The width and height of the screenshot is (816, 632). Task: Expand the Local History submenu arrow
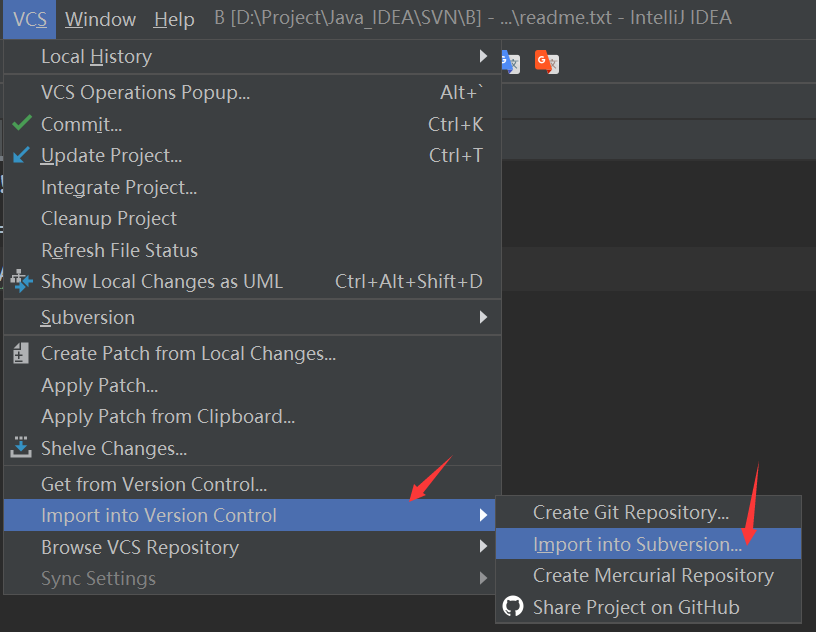pos(484,56)
